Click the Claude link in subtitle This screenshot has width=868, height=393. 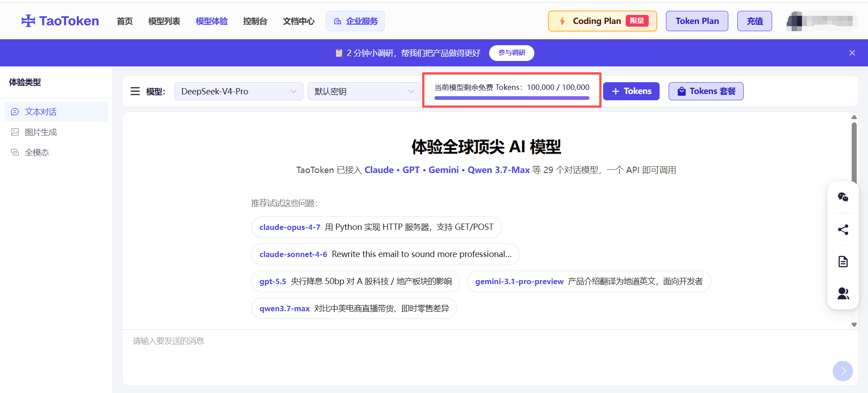(x=379, y=170)
